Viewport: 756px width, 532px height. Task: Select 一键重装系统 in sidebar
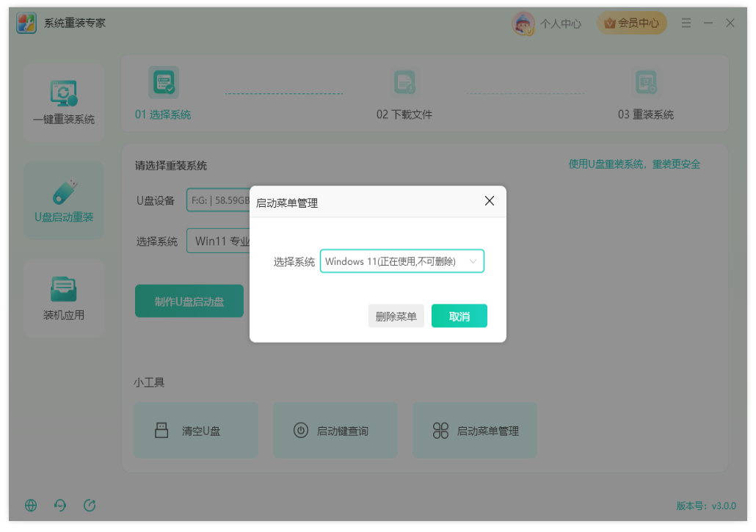(x=64, y=102)
